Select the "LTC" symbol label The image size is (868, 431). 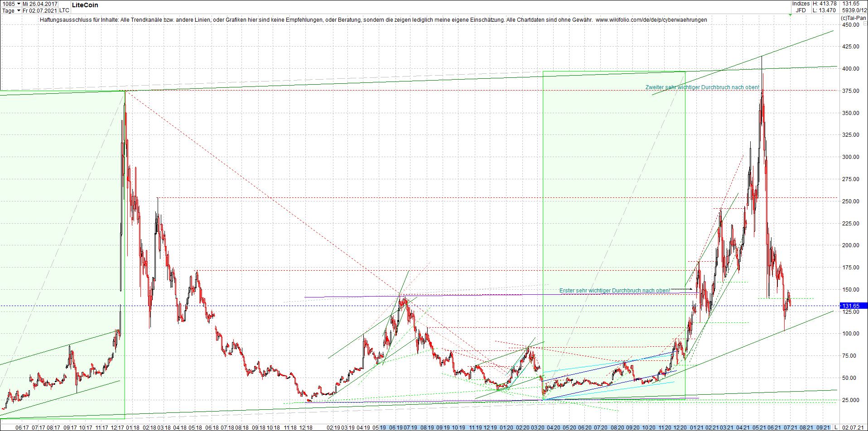(x=61, y=10)
